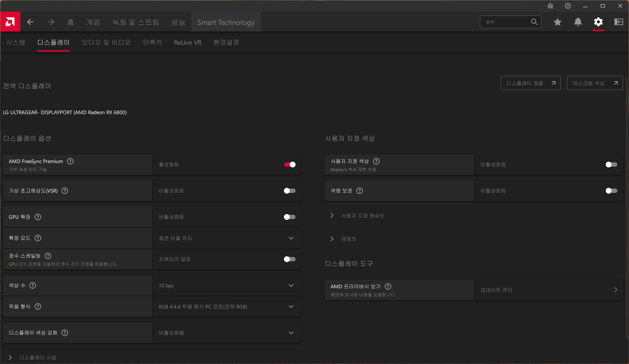Enable 가상 초고해상도(VSR) toggle
Image resolution: width=629 pixels, height=364 pixels.
(x=290, y=191)
